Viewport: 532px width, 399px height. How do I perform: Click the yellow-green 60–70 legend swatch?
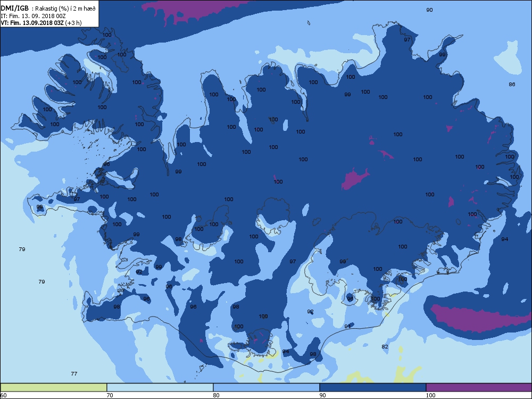[x=54, y=387]
